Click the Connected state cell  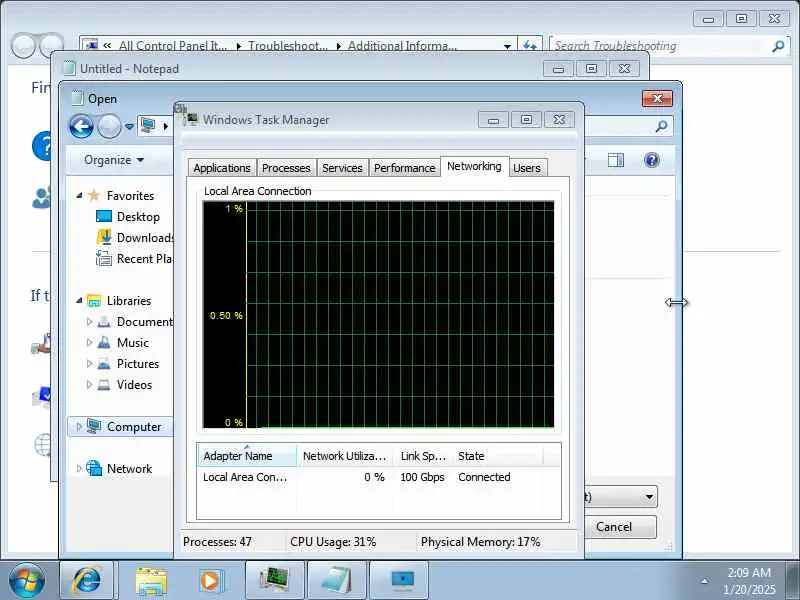point(484,477)
